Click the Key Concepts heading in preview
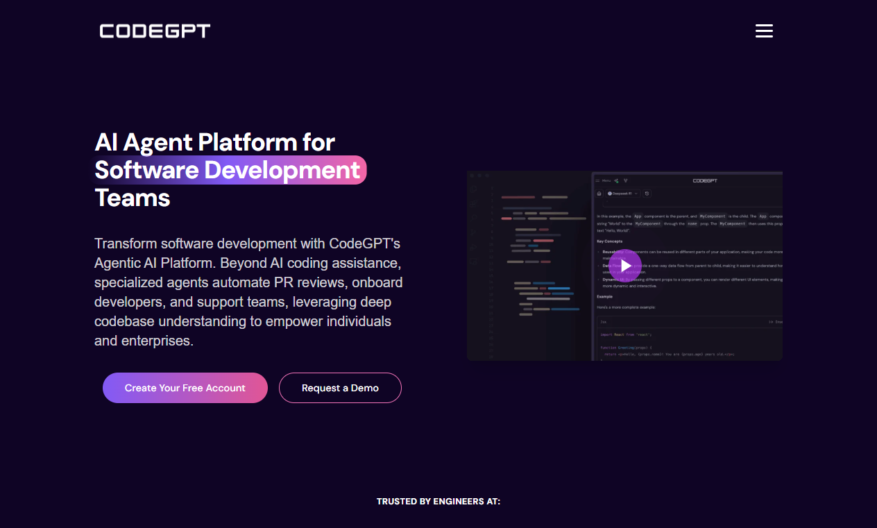The height and width of the screenshot is (528, 877). point(610,241)
